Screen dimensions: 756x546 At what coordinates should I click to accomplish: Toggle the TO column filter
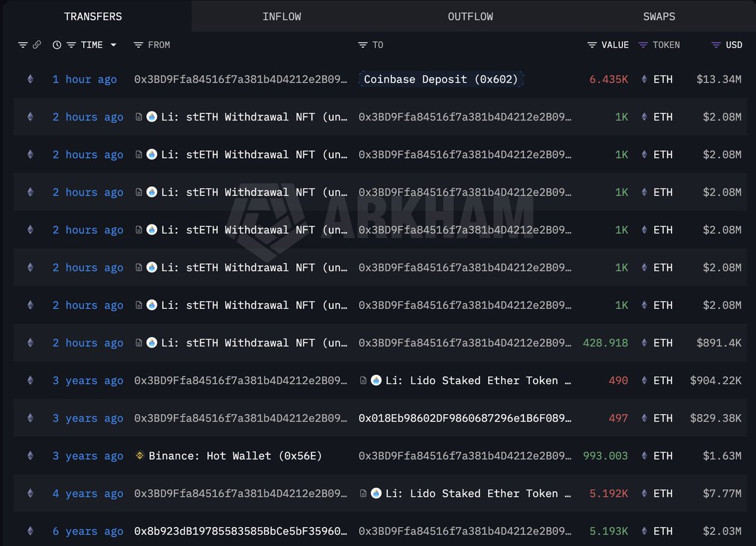[363, 45]
